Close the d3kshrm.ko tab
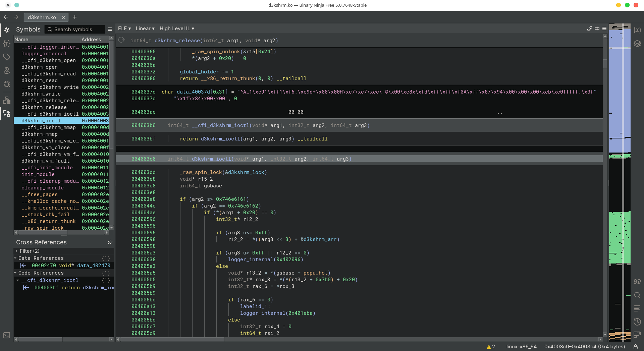This screenshot has height=351, width=644. coord(63,17)
